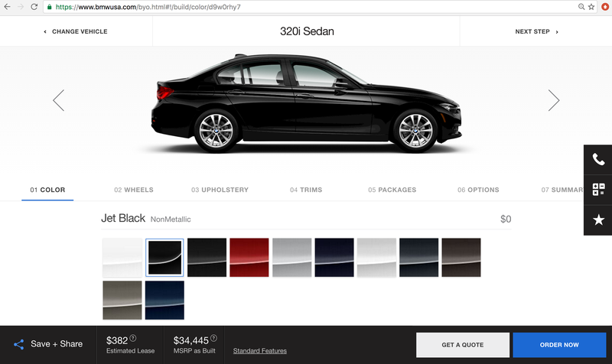The height and width of the screenshot is (364, 612).
Task: Click the Jet Black color name
Action: click(123, 218)
